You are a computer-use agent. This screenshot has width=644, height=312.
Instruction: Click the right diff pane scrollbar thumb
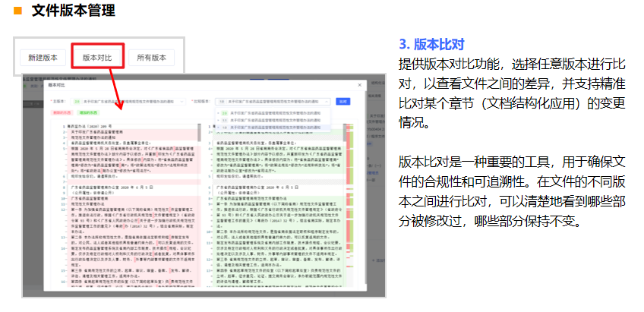coord(343,132)
